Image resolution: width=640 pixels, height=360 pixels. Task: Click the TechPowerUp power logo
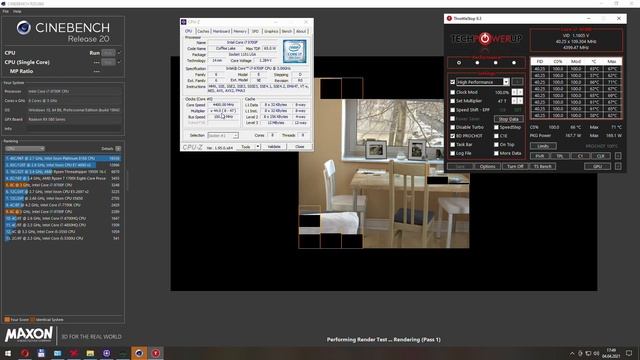(x=484, y=39)
